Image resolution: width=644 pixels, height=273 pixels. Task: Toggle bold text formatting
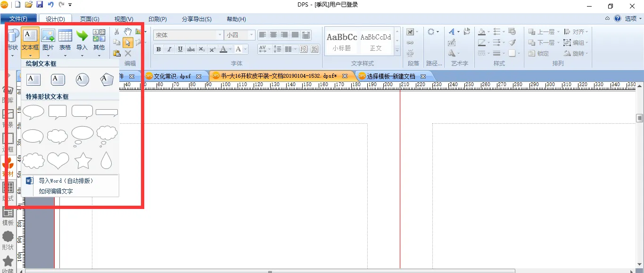click(158, 49)
